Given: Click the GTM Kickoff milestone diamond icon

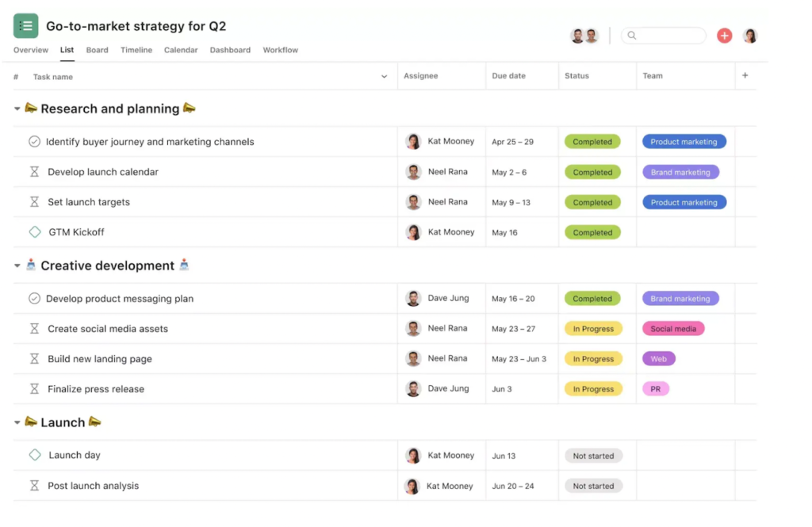Looking at the screenshot, I should pyautogui.click(x=35, y=232).
